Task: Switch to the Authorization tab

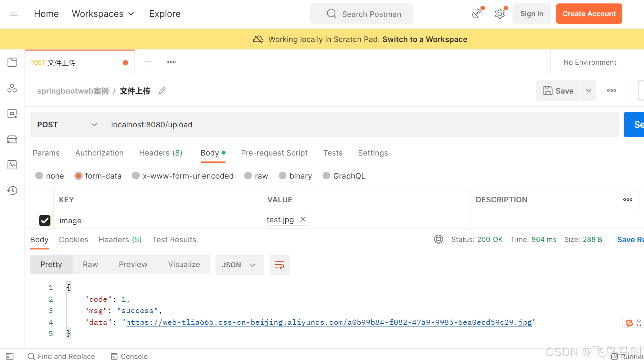Action: (x=99, y=153)
